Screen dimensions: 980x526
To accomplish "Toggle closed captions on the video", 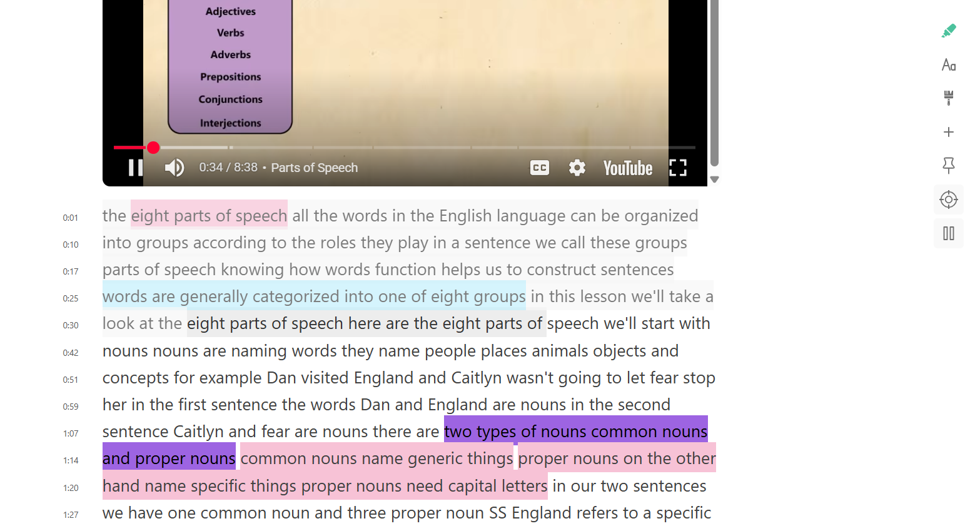I will click(539, 168).
